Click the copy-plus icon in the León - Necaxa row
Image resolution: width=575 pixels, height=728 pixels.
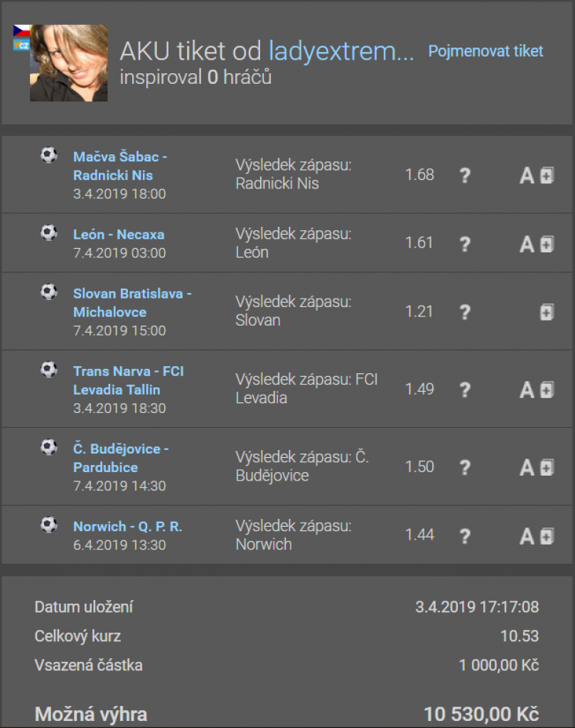click(547, 244)
